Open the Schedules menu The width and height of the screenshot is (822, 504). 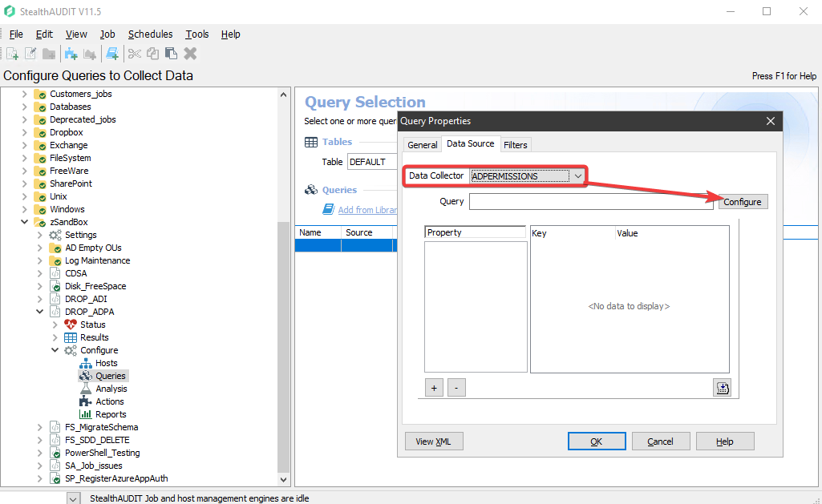coord(150,34)
